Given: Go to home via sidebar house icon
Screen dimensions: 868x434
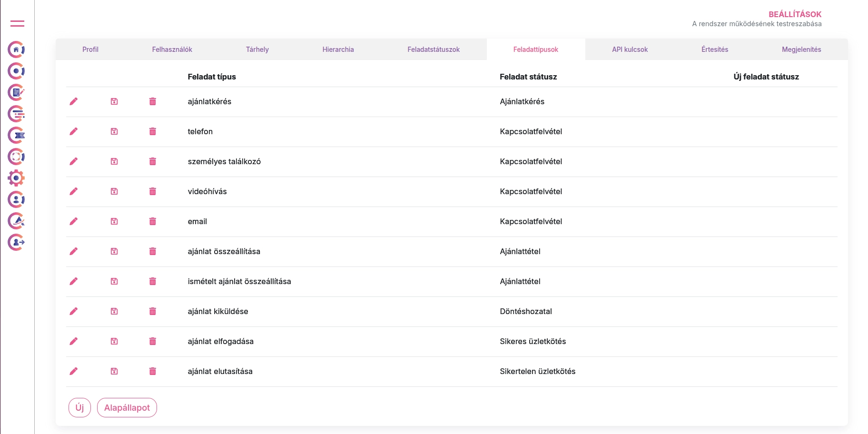Looking at the screenshot, I should pyautogui.click(x=16, y=49).
